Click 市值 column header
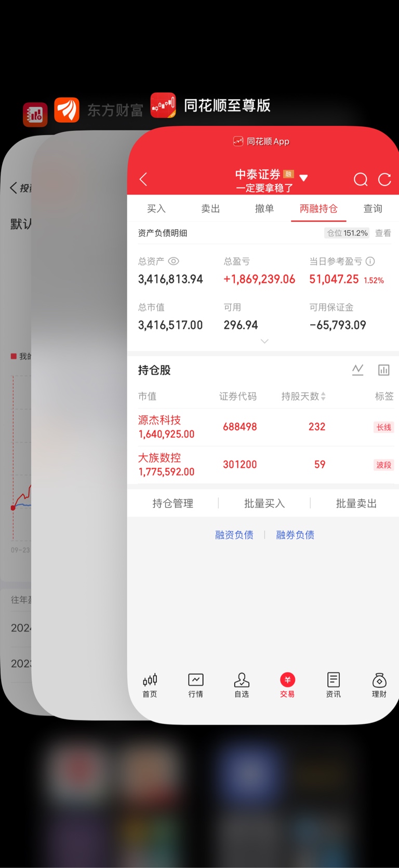Image resolution: width=399 pixels, height=868 pixels. (x=147, y=396)
